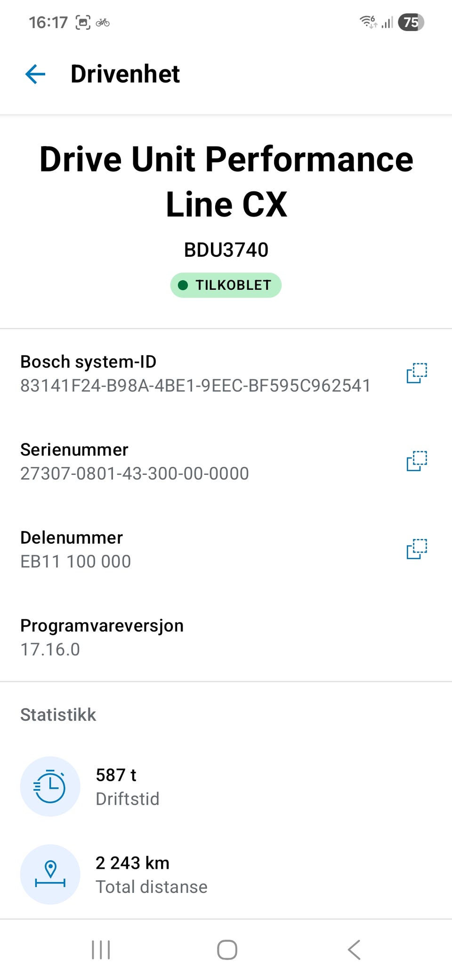
Task: Tap the Android back chevron
Action: point(354,949)
